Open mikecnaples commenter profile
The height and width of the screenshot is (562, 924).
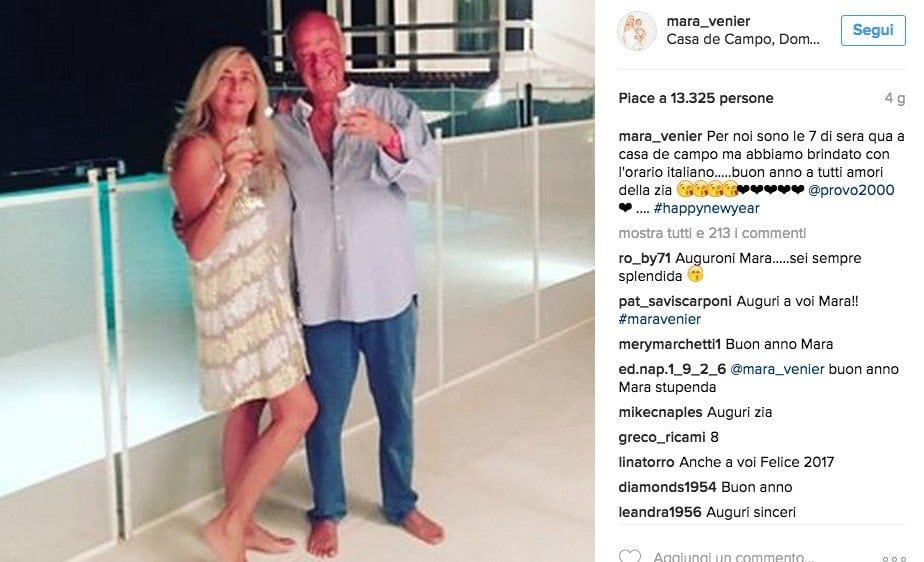pos(660,412)
